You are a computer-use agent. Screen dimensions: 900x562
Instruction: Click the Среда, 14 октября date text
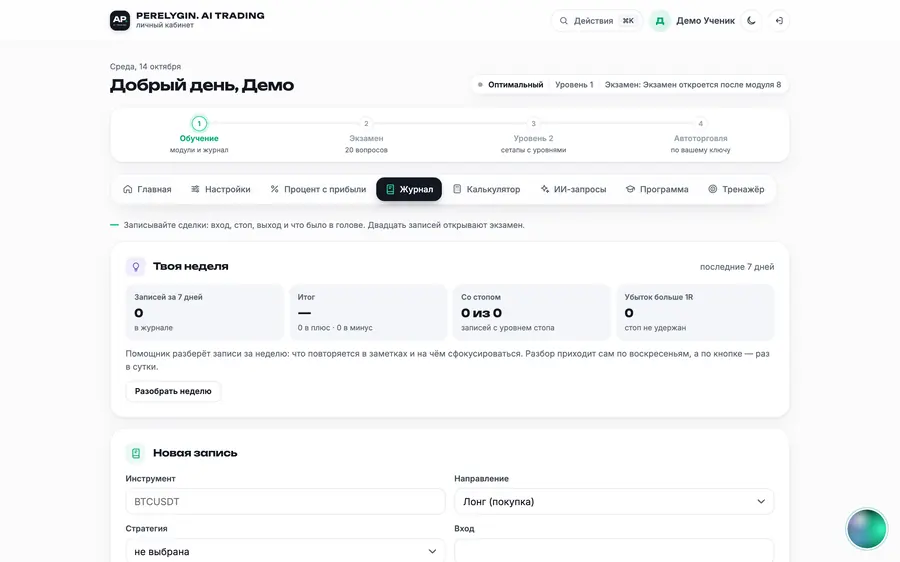pos(145,67)
